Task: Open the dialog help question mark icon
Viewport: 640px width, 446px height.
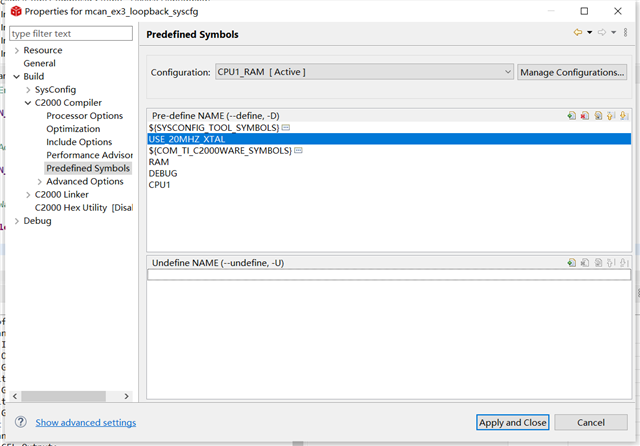Action: [x=20, y=423]
